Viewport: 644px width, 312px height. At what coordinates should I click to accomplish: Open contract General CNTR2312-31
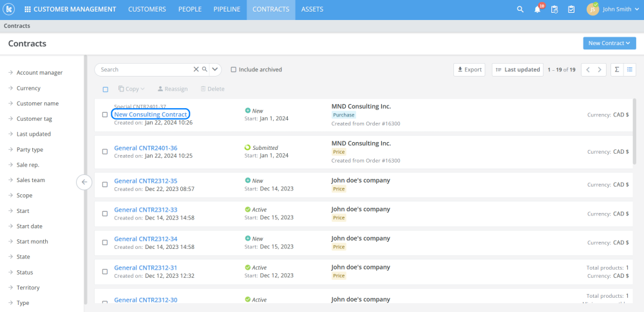pos(146,268)
